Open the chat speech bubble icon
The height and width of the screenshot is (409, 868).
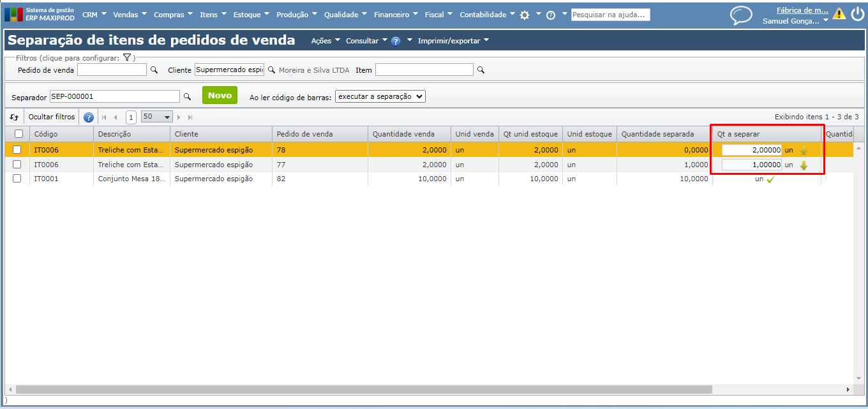click(x=741, y=15)
